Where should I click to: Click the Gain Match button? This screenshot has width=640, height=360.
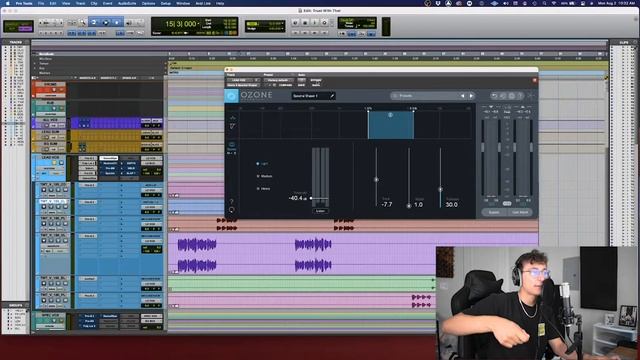520,212
